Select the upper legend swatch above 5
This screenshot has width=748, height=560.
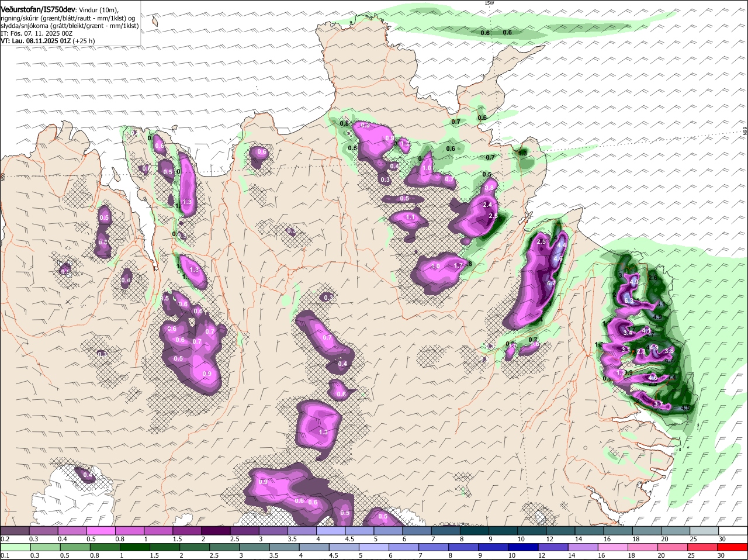pos(389,530)
